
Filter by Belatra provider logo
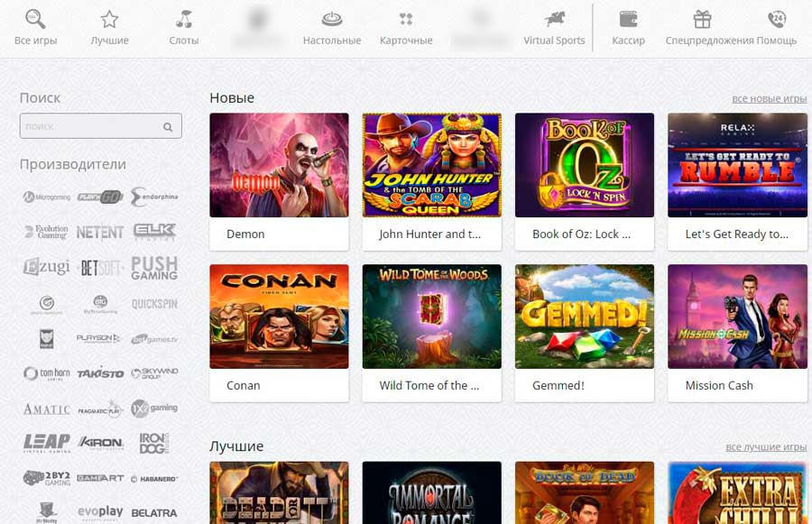pos(154,513)
